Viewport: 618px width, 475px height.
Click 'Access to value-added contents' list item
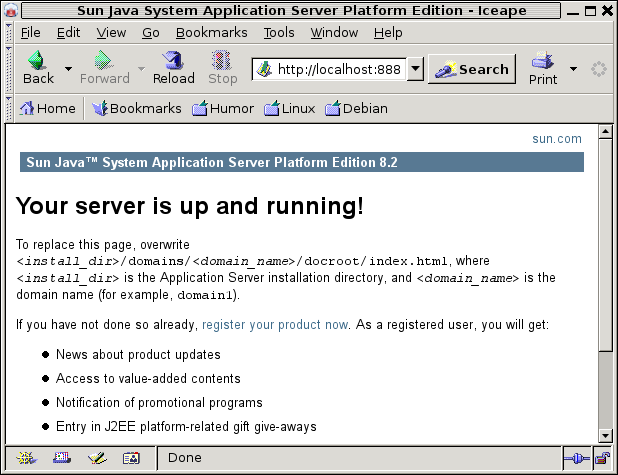tap(148, 378)
